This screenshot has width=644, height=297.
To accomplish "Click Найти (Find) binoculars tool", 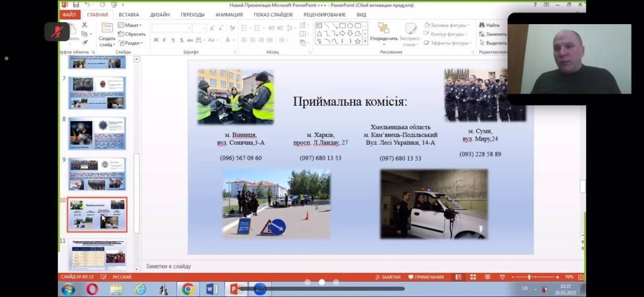I will 489,25.
